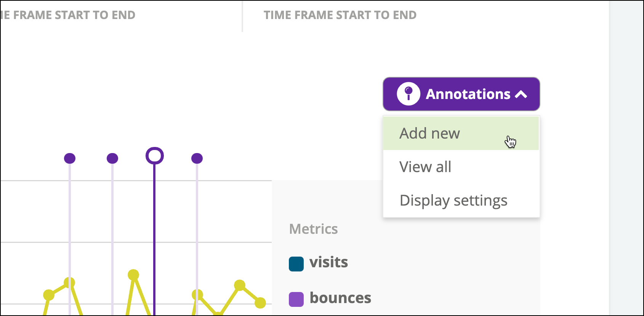Click the dark purple selected annotation line
This screenshot has width=644, height=316.
154,240
